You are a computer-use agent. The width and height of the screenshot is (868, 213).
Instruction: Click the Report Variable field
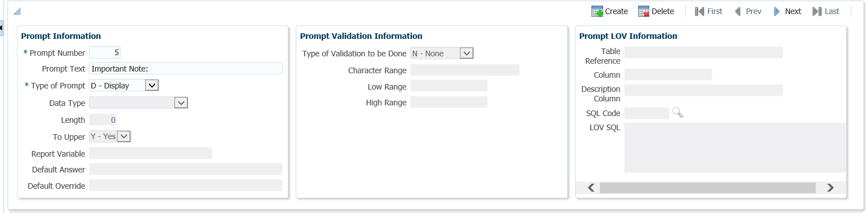[151, 153]
